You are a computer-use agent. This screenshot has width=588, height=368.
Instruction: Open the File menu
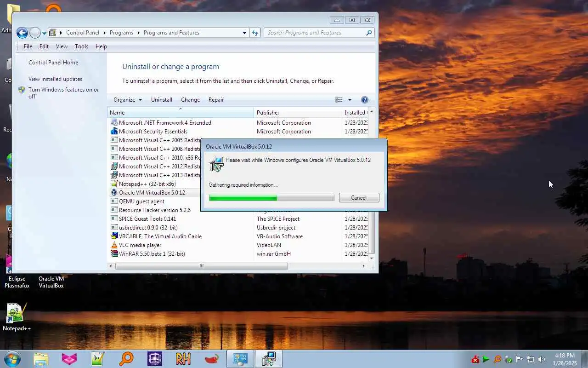pyautogui.click(x=28, y=46)
